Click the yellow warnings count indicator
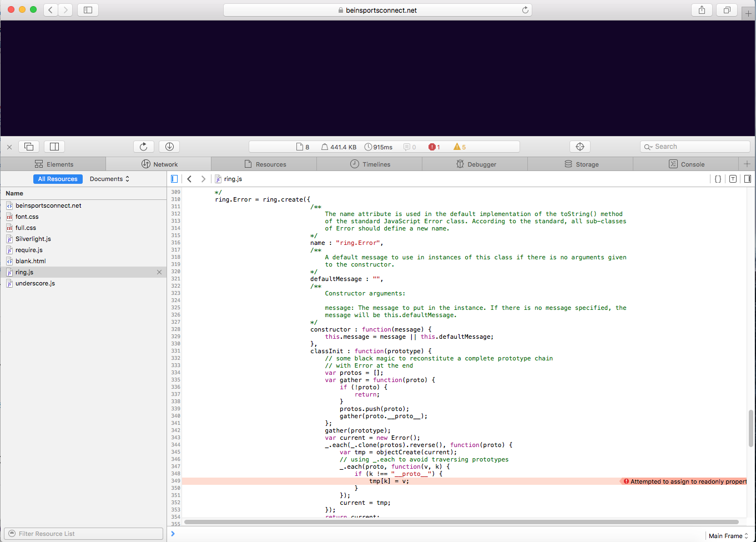The image size is (756, 542). (x=459, y=147)
